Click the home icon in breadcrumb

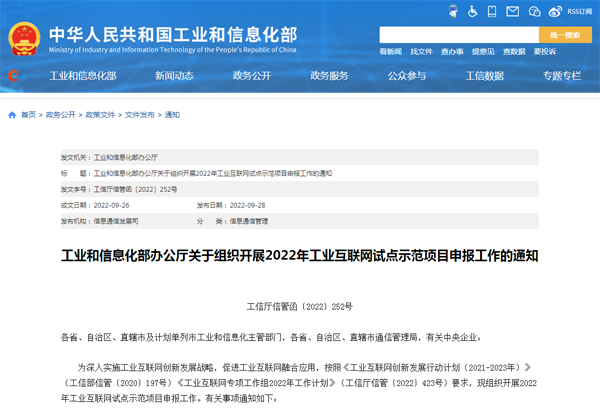click(x=11, y=115)
